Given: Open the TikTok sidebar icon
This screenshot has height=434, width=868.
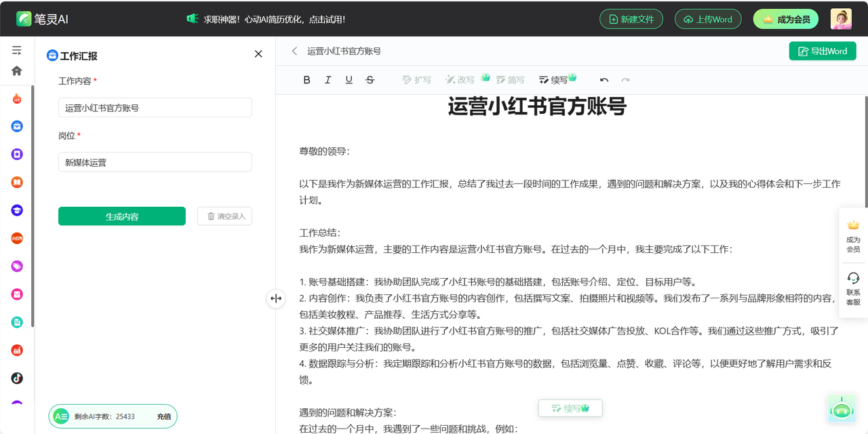Looking at the screenshot, I should (x=17, y=378).
